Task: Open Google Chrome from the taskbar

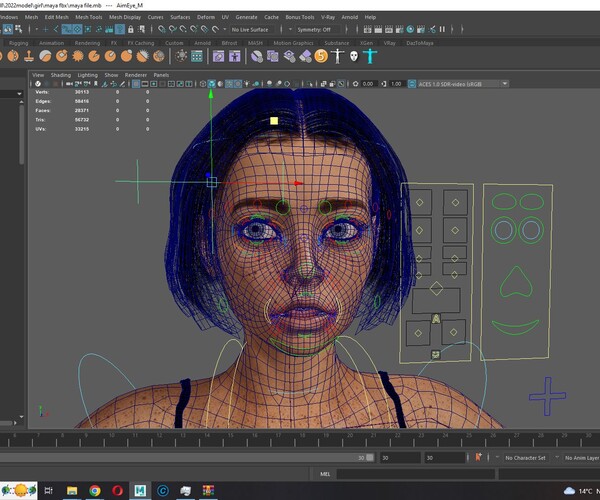Action: click(x=95, y=490)
